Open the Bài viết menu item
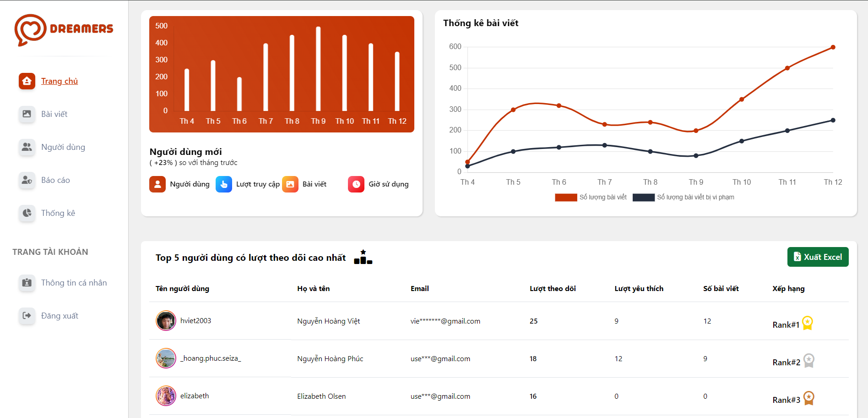This screenshot has width=868, height=418. [54, 114]
